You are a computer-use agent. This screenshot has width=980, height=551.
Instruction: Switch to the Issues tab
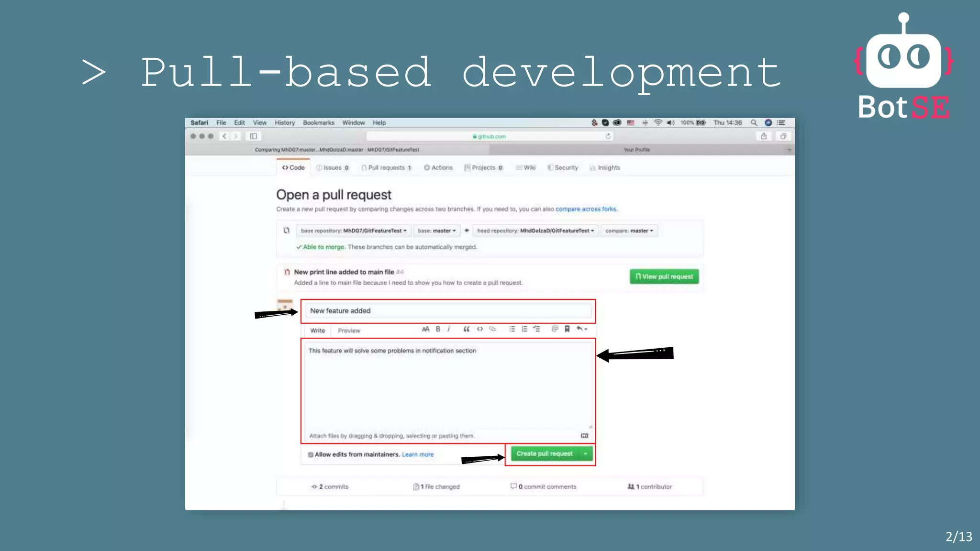tap(333, 168)
